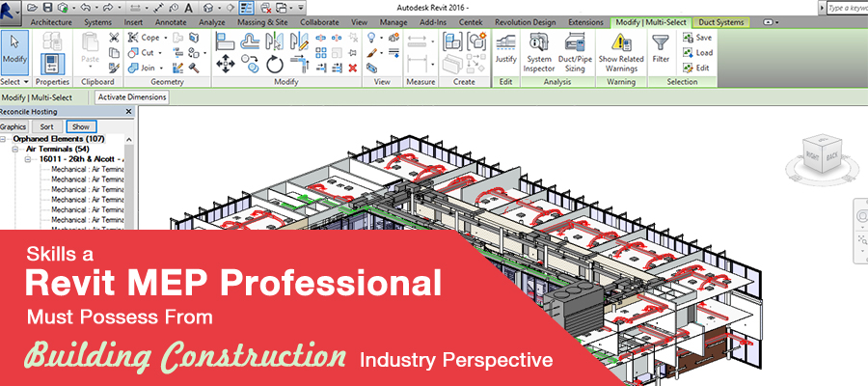Activate the Rotate tool circular arrow

[275, 64]
